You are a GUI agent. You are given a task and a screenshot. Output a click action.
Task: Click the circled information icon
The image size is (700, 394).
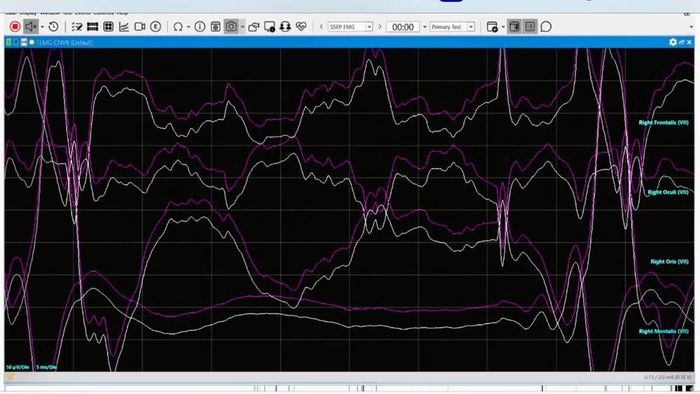(200, 27)
